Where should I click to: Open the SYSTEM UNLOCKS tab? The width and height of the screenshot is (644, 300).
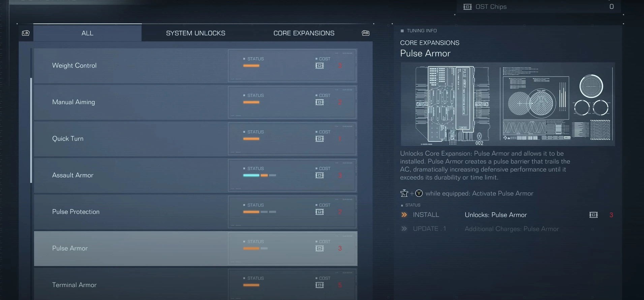click(x=195, y=33)
